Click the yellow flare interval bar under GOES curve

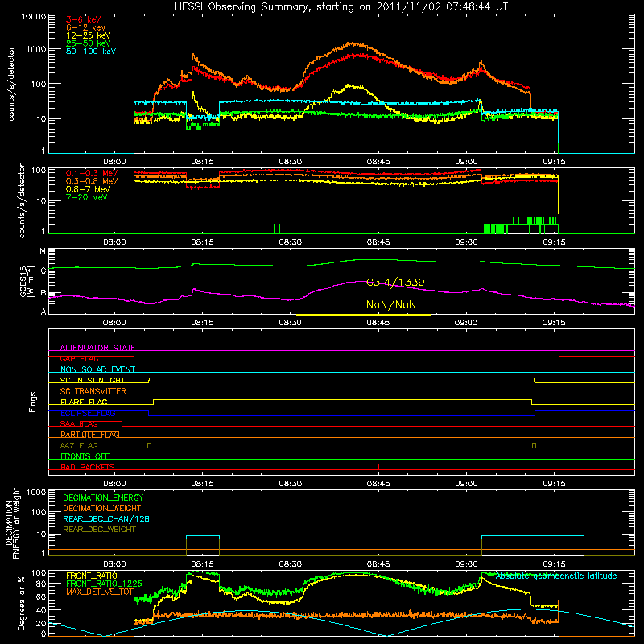364,315
